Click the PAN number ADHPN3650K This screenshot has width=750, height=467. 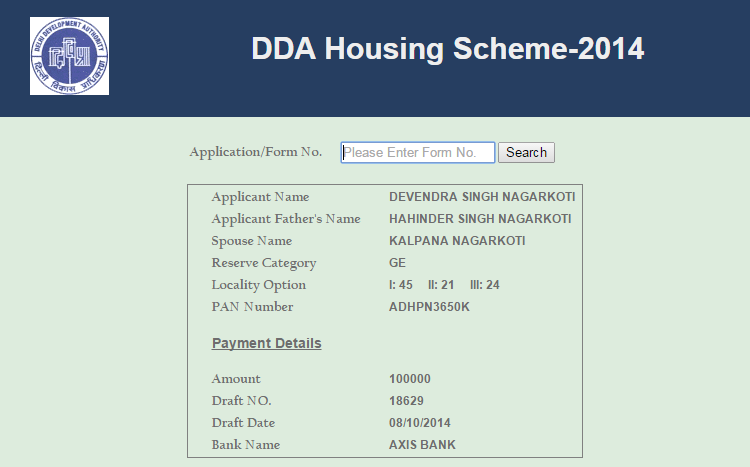[429, 307]
